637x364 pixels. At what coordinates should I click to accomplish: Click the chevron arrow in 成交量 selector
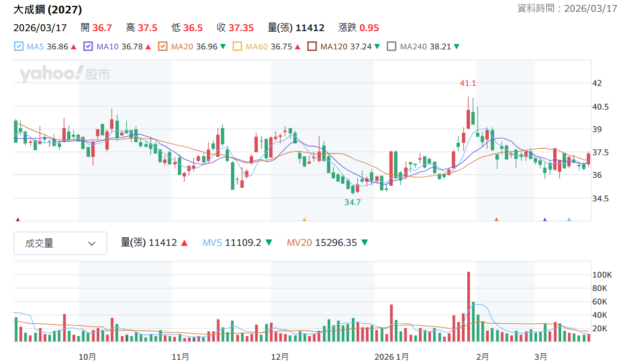[92, 244]
